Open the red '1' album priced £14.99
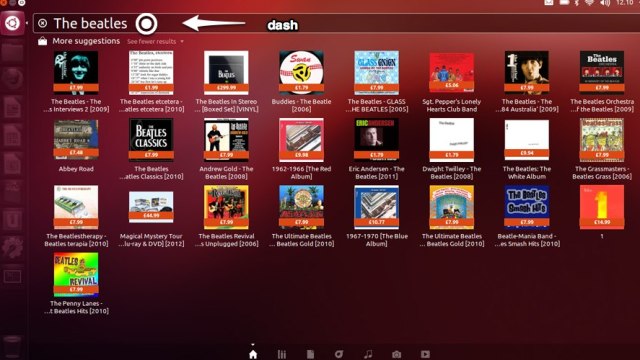640x360 pixels. tap(602, 212)
